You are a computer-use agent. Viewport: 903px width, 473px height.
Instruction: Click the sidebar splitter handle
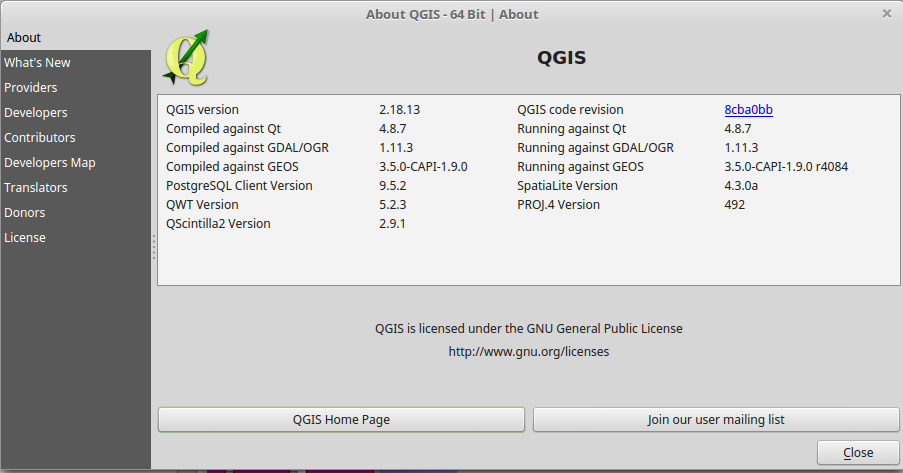(x=154, y=247)
